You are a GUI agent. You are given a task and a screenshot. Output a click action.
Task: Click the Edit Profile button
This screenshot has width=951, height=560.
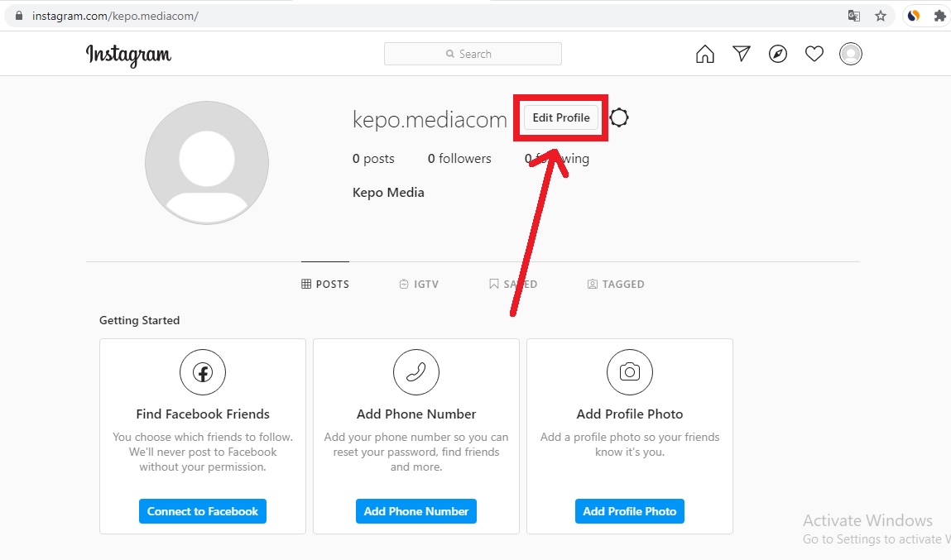click(x=561, y=117)
